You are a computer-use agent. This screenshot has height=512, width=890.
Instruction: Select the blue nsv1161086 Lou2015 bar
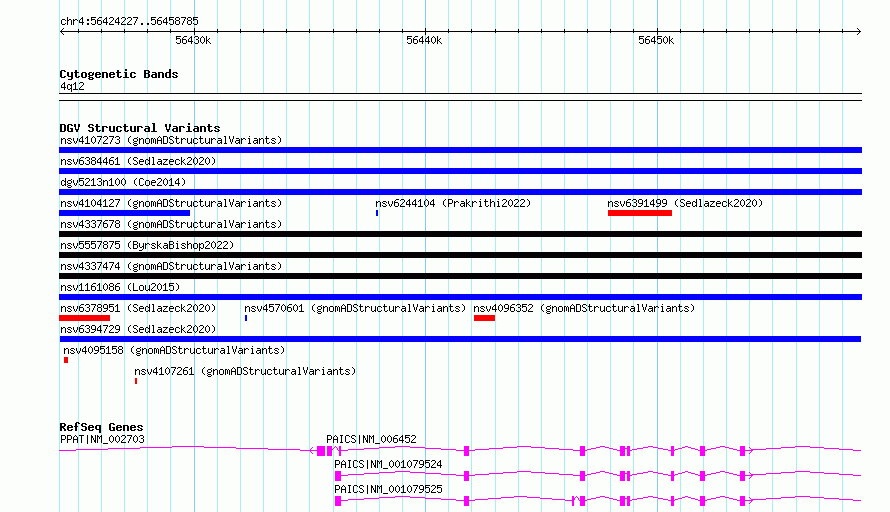pyautogui.click(x=460, y=297)
